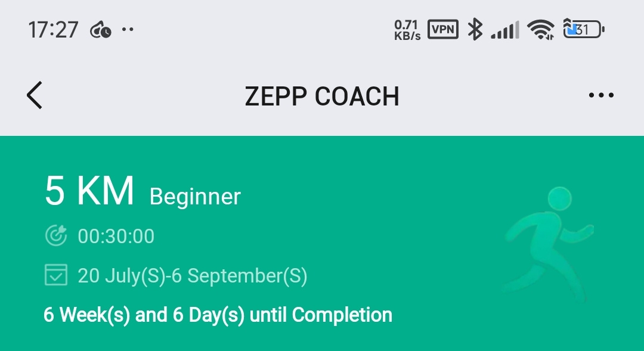Open the three-dot more options menu
Screen dimensions: 644x351
(601, 95)
